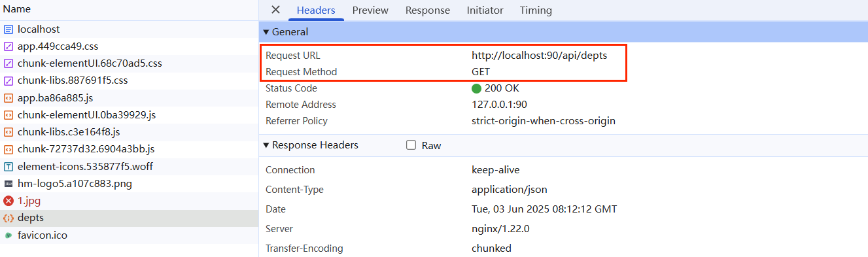This screenshot has height=257, width=868.
Task: Click the Request Method label
Action: (x=302, y=72)
